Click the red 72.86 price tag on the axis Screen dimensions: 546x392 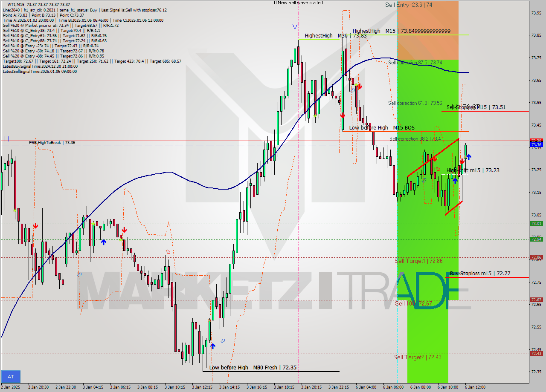coord(536,257)
